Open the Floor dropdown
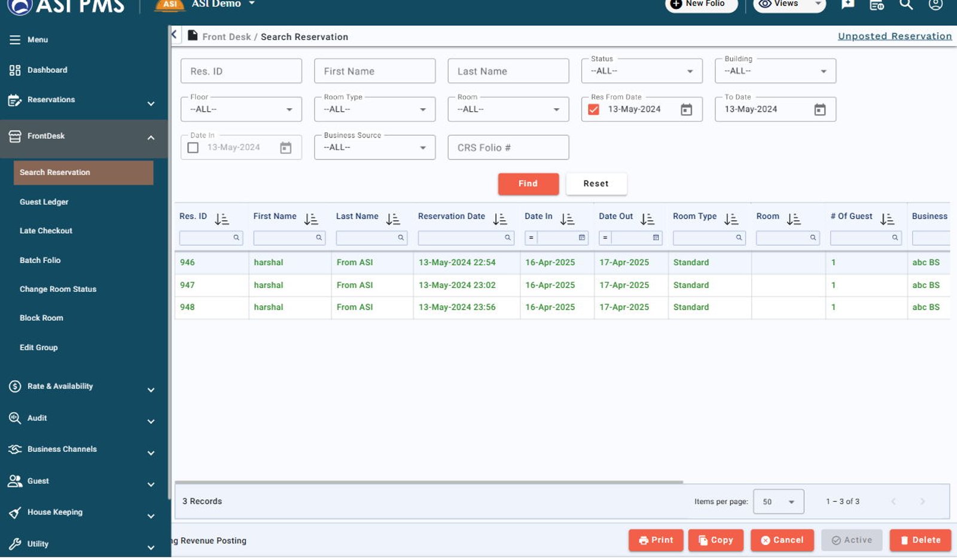This screenshot has width=957, height=560. pyautogui.click(x=241, y=109)
